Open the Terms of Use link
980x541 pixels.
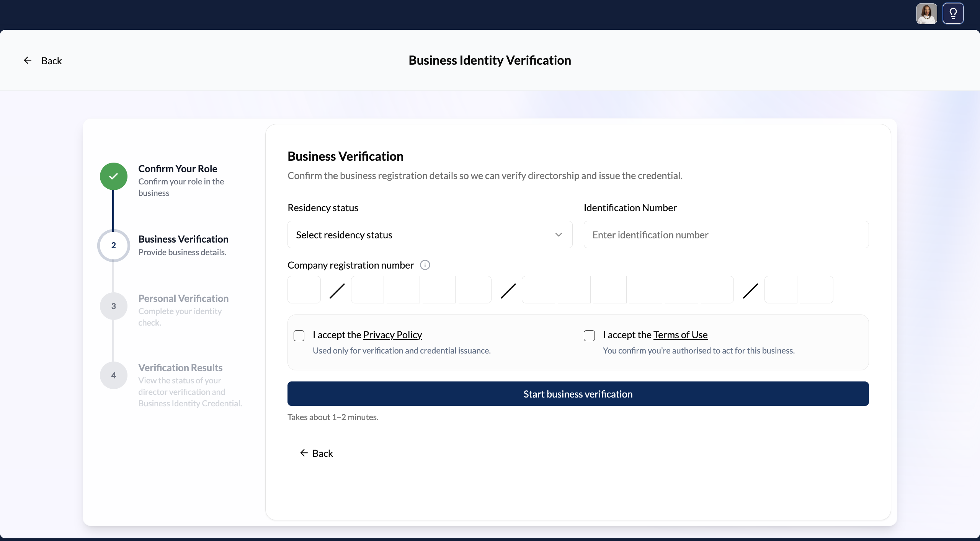tap(681, 334)
